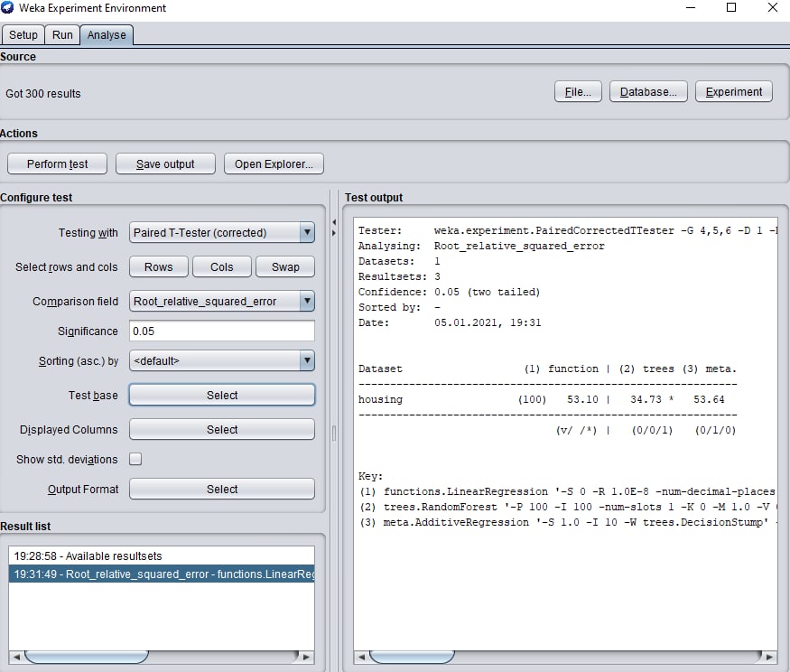Viewport: 790px width, 672px height.
Task: Load results via File... button
Action: pos(578,92)
